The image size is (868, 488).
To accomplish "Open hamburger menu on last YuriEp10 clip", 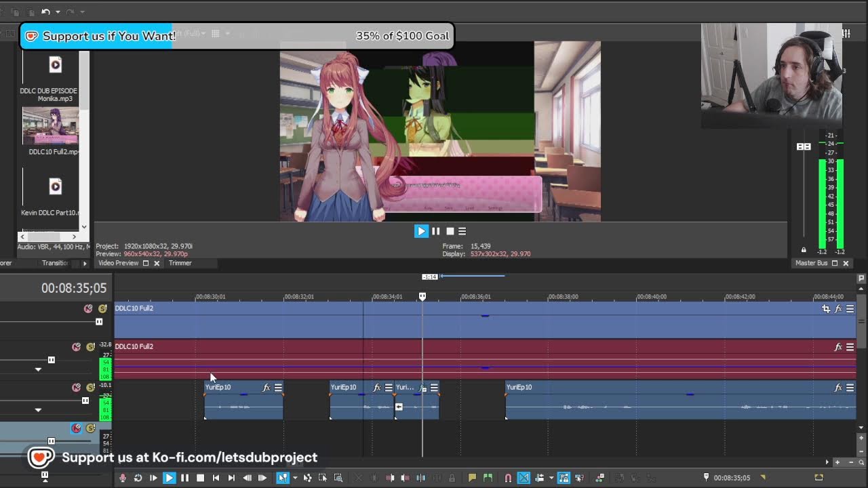I will pos(850,388).
